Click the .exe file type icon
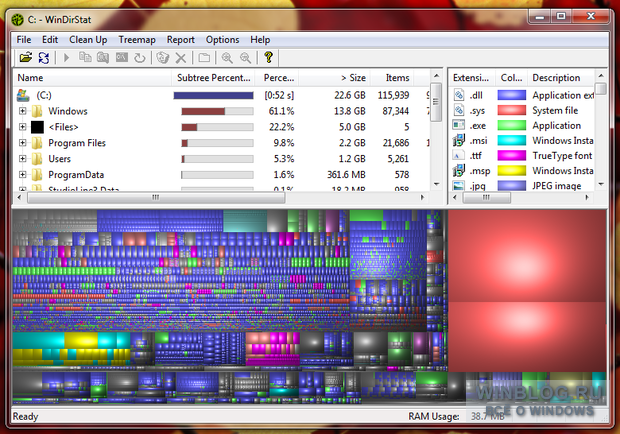This screenshot has width=620, height=434. (x=459, y=125)
